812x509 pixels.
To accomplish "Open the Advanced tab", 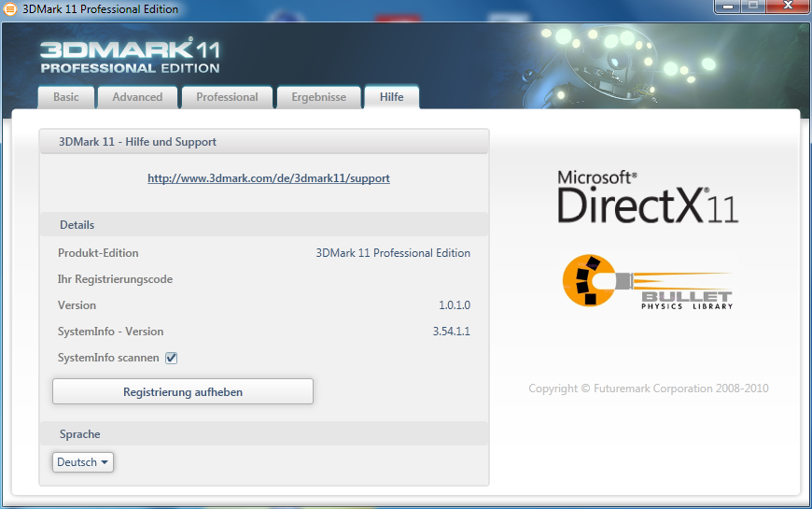I will pyautogui.click(x=138, y=97).
